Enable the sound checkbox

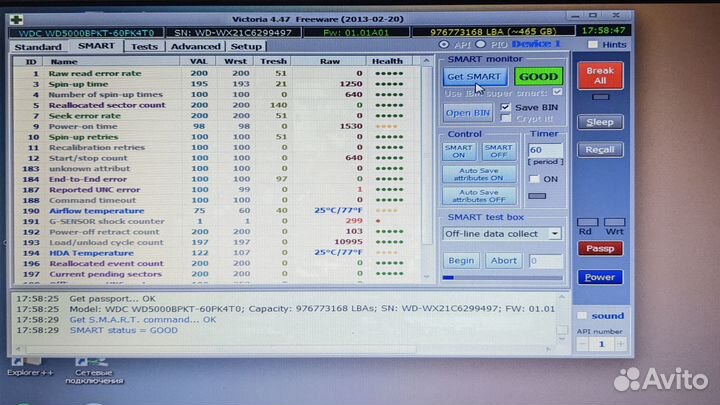pyautogui.click(x=583, y=315)
